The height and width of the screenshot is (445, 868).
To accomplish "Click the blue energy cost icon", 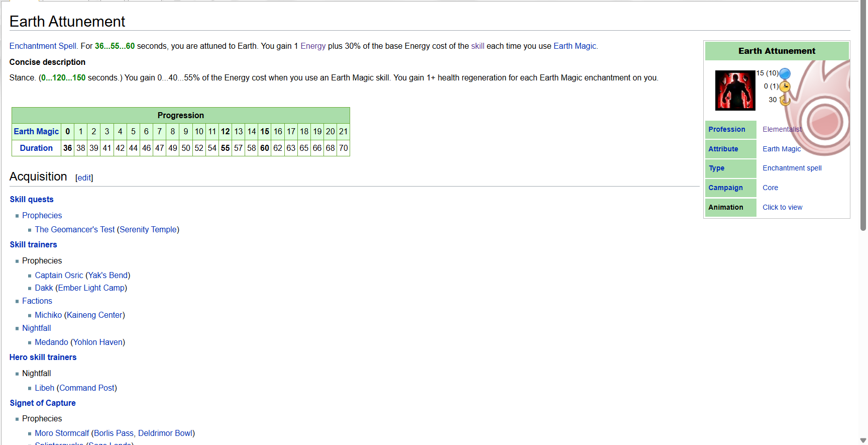I will point(785,73).
